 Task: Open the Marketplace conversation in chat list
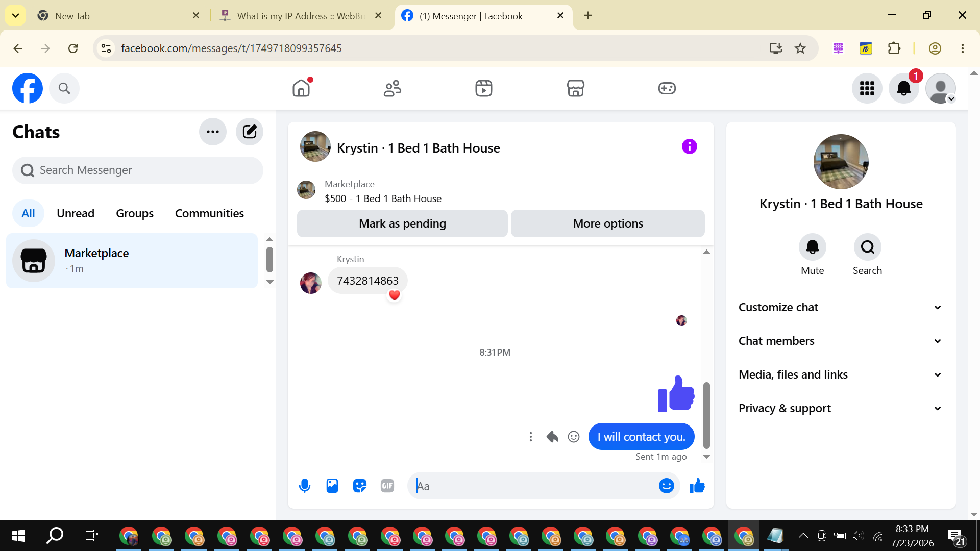(132, 261)
